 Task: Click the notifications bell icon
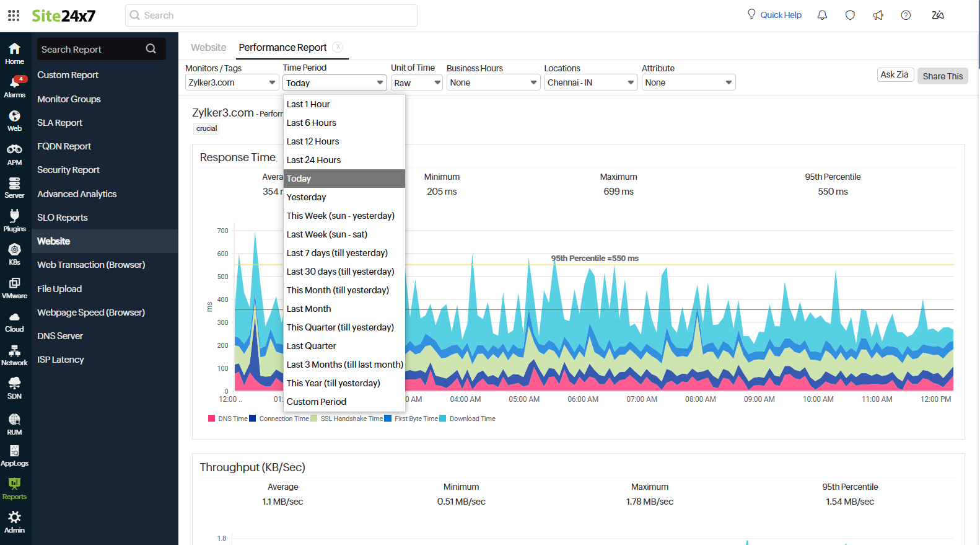point(822,15)
